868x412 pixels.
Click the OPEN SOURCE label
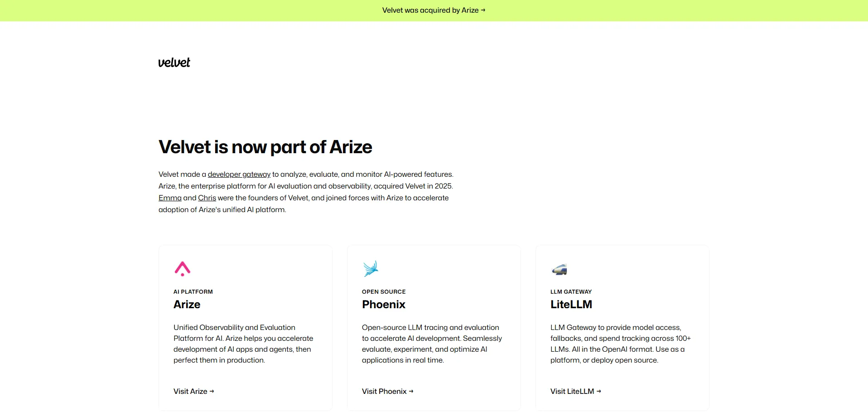(x=384, y=292)
